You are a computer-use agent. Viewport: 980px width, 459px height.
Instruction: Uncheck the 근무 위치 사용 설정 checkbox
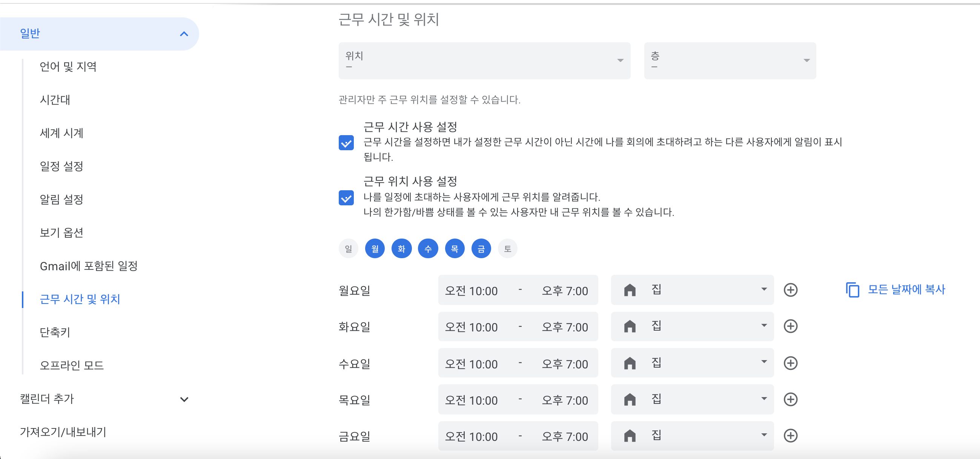(346, 198)
